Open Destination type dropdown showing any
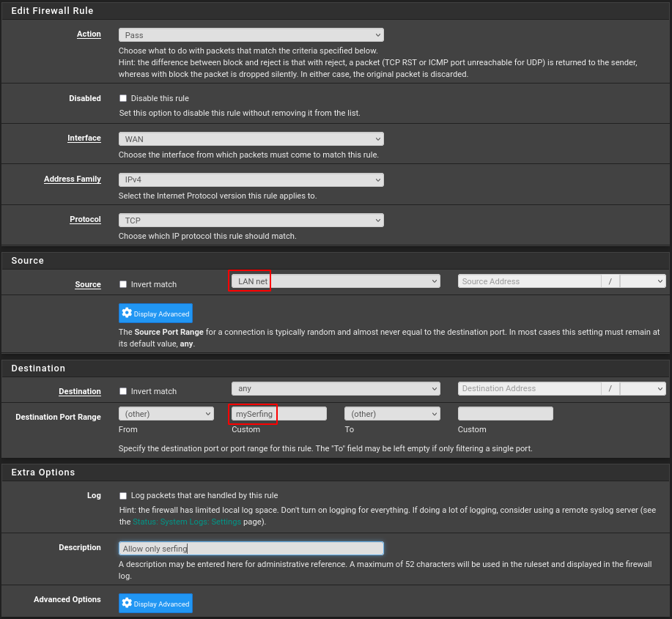 [x=335, y=389]
